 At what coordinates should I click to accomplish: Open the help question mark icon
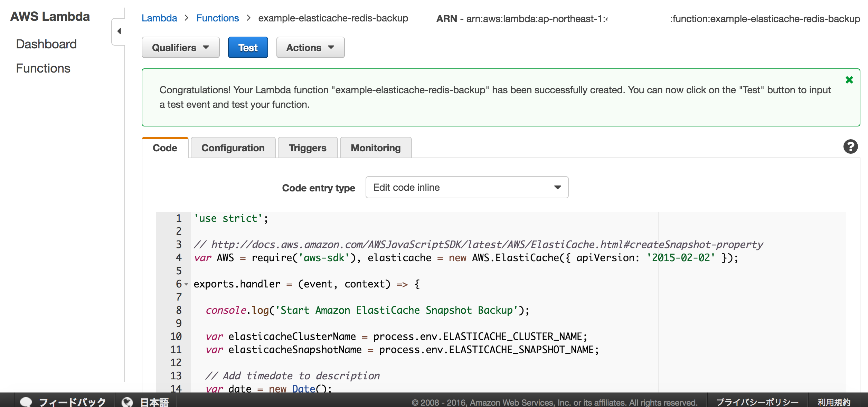point(850,147)
